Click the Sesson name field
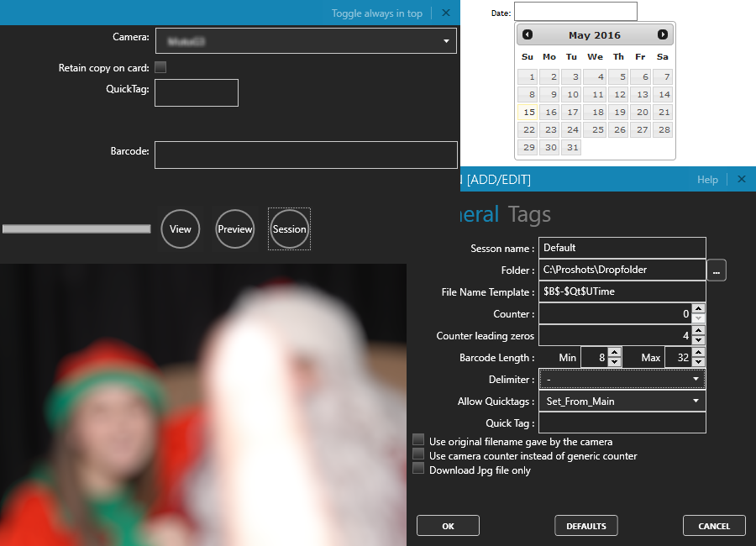The height and width of the screenshot is (546, 756). coord(622,248)
